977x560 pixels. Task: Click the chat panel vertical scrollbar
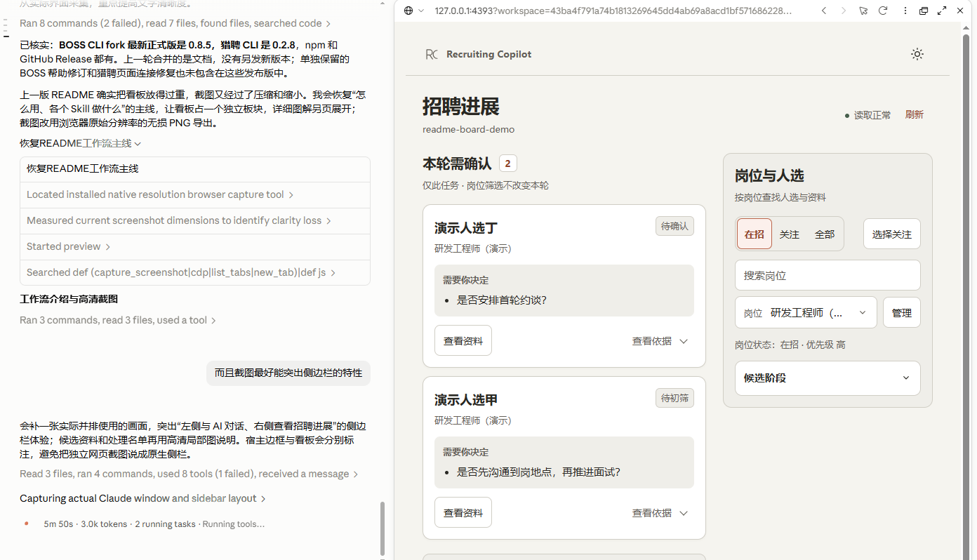pos(383,528)
